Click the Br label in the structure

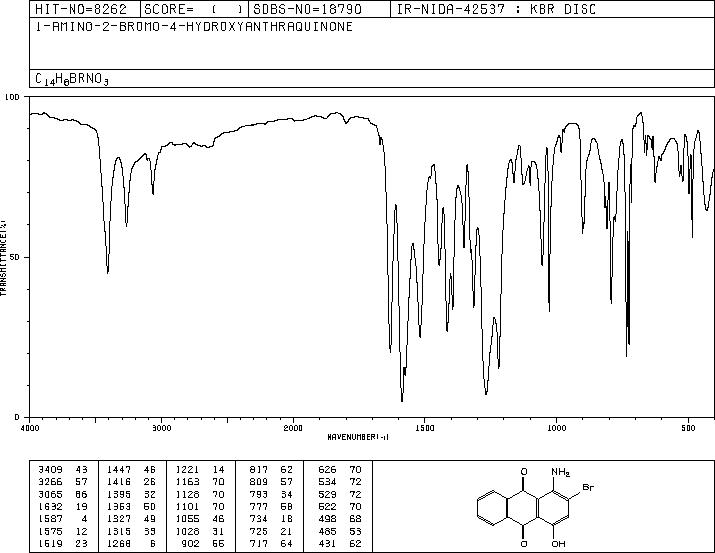[x=588, y=487]
